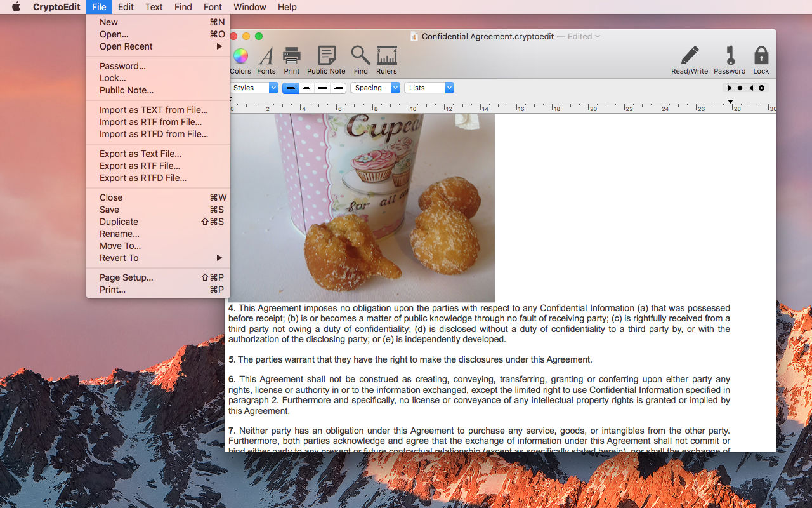Select Import as TEXT from File…
Viewport: 812px width, 508px height.
click(x=158, y=110)
